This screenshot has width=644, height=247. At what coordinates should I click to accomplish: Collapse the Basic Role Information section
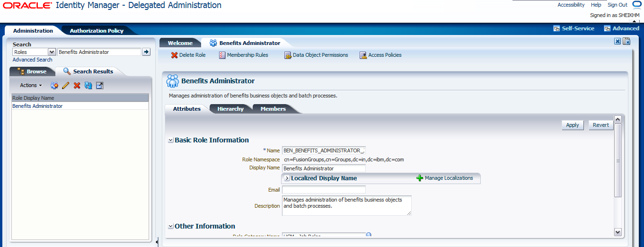pyautogui.click(x=171, y=140)
